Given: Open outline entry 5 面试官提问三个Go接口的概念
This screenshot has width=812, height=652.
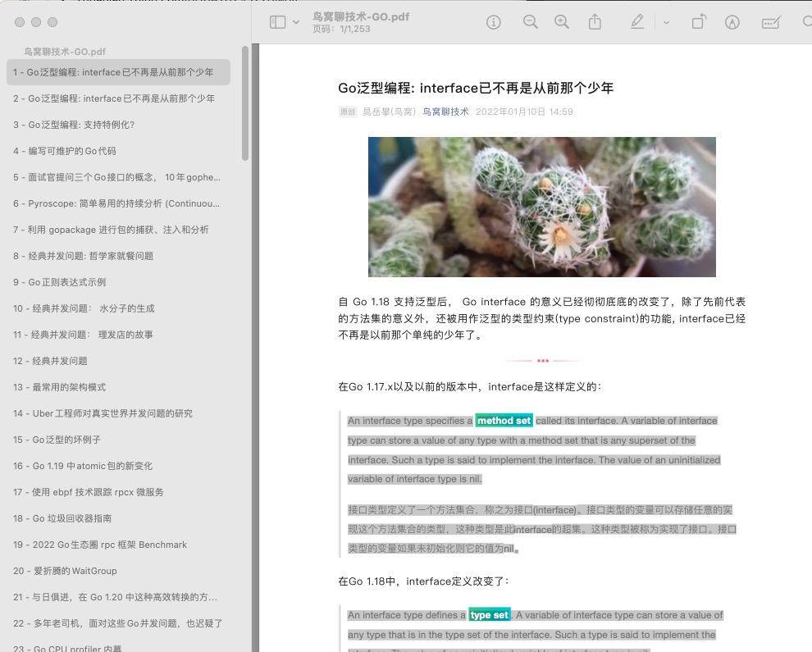Looking at the screenshot, I should point(119,177).
